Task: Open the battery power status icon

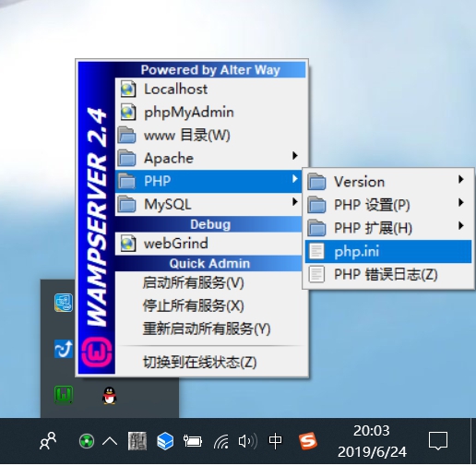Action: (x=193, y=441)
